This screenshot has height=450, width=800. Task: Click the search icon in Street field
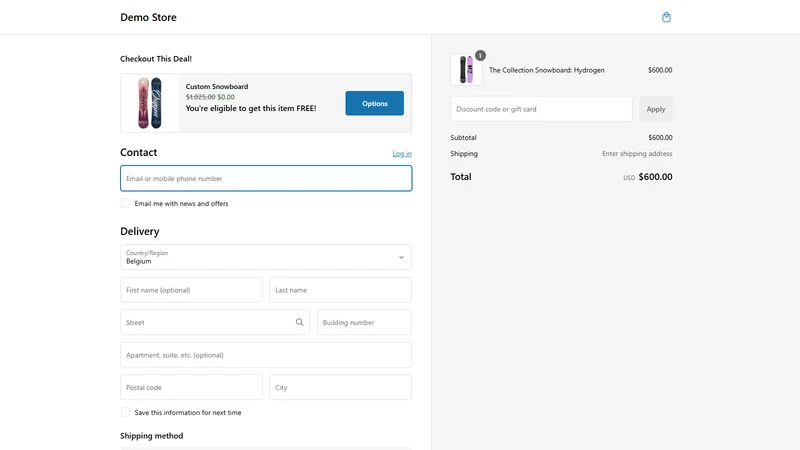[x=299, y=322]
